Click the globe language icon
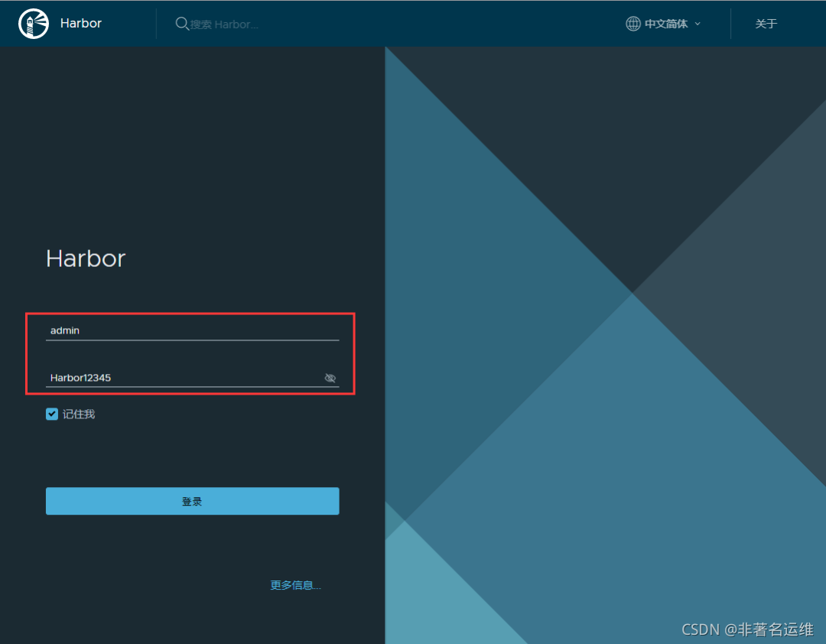Viewport: 826px width, 644px height. click(633, 24)
